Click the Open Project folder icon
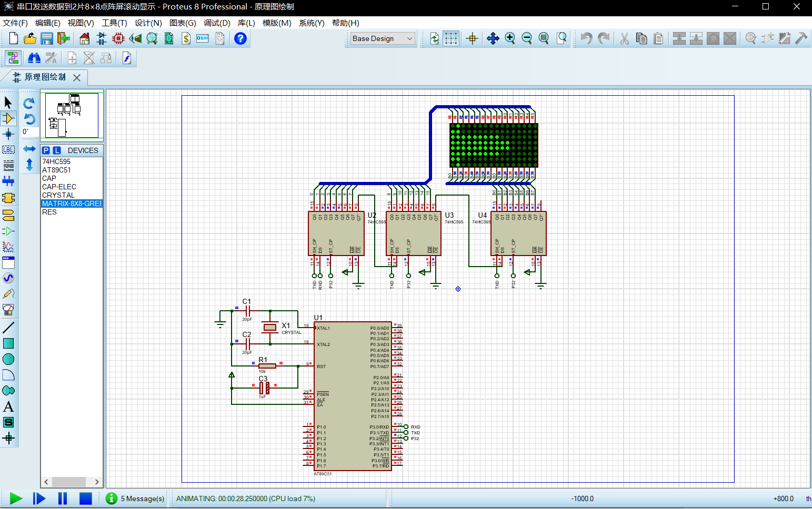Image resolution: width=812 pixels, height=509 pixels. 30,38
